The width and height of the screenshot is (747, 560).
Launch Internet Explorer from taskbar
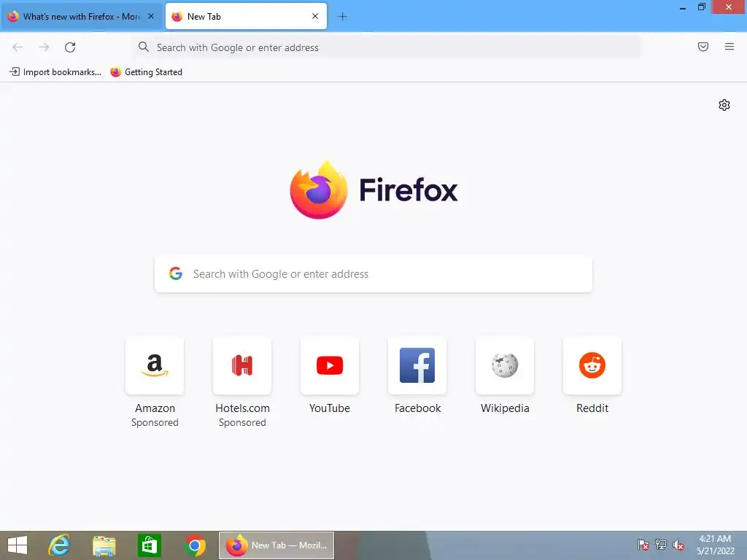[x=59, y=545]
